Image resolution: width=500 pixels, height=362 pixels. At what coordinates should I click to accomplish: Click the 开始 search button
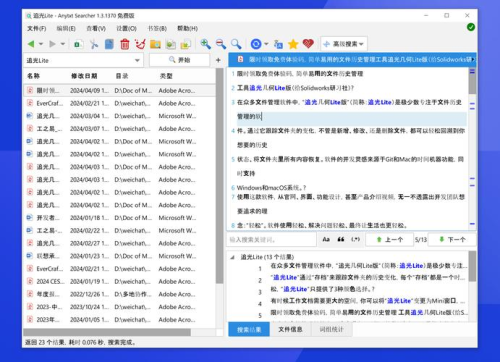(x=180, y=60)
